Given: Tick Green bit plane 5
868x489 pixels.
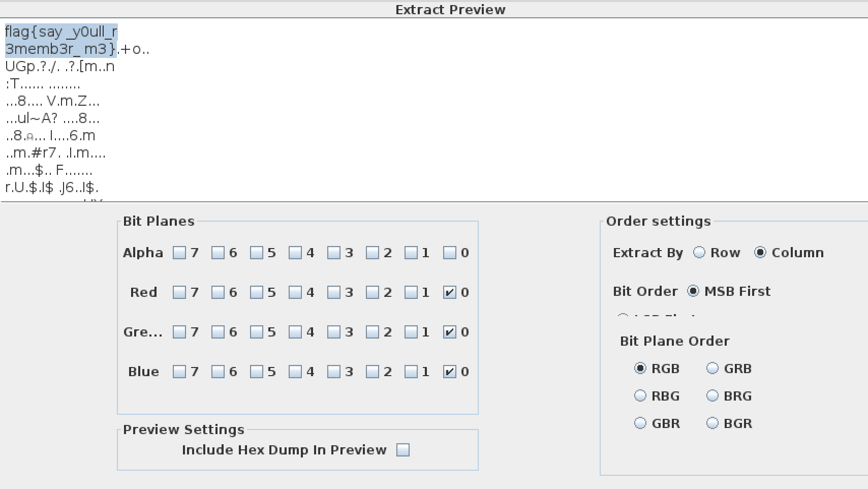Looking at the screenshot, I should tap(257, 332).
